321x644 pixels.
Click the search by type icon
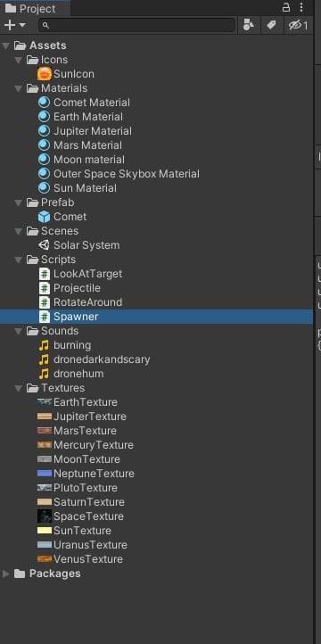[x=249, y=25]
